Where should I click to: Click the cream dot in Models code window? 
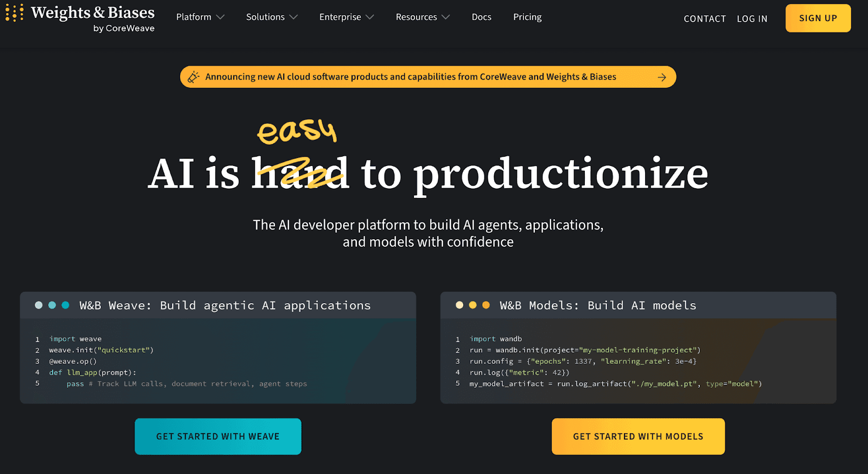459,305
